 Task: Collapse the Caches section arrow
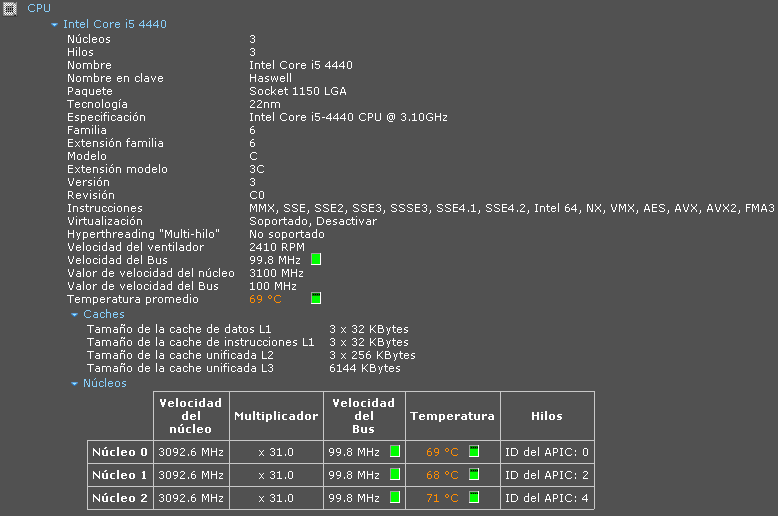[74, 315]
